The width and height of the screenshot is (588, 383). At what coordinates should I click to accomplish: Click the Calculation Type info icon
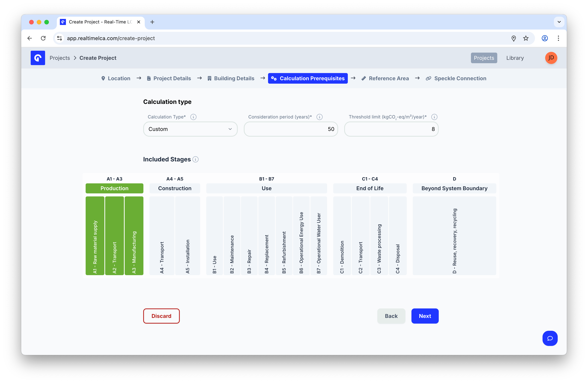tap(193, 117)
